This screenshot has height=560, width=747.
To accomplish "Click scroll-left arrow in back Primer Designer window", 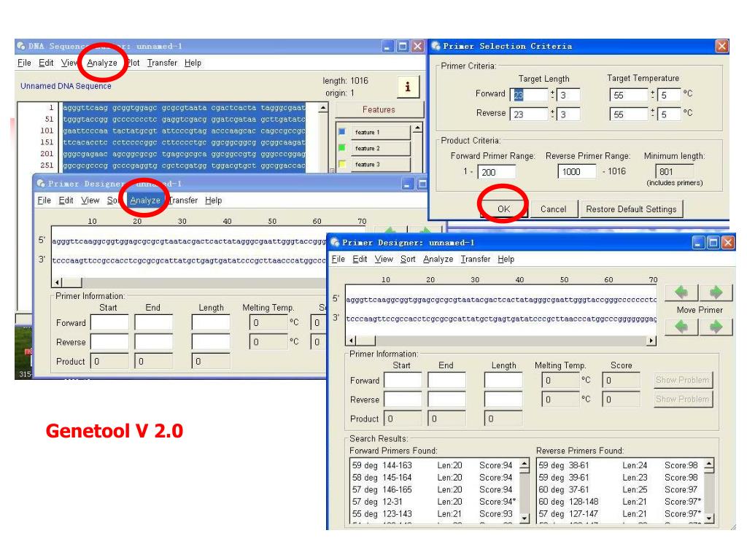I will pyautogui.click(x=57, y=282).
